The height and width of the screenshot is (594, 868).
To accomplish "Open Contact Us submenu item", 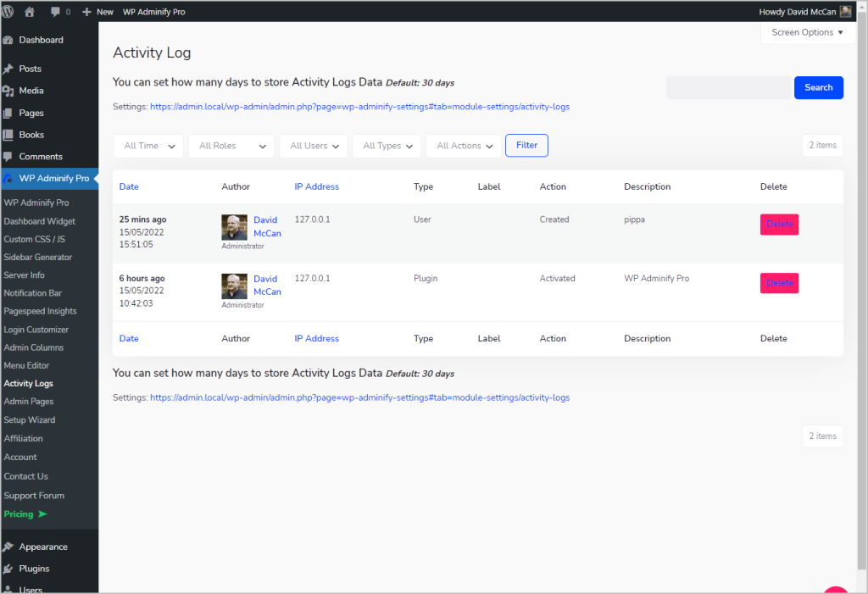I will click(25, 476).
